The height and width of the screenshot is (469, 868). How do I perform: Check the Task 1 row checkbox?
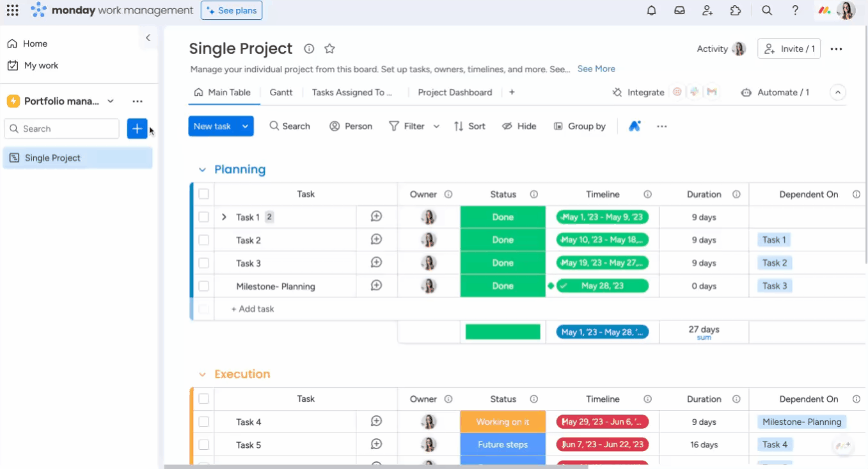point(203,217)
